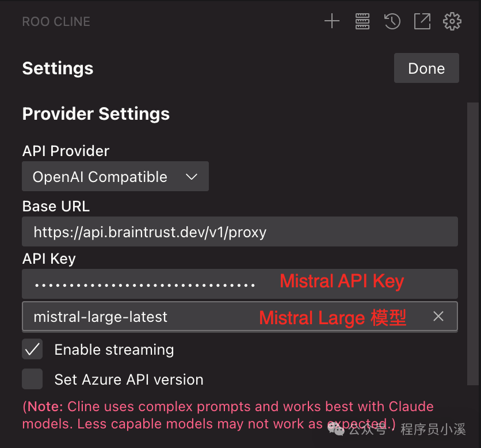Click the API Key label

coord(49,259)
